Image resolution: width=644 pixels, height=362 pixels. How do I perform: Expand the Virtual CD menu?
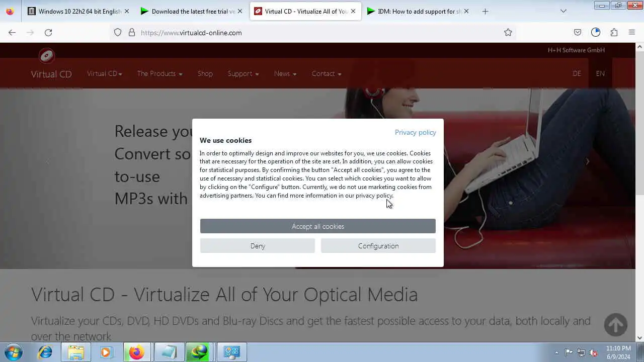(105, 73)
